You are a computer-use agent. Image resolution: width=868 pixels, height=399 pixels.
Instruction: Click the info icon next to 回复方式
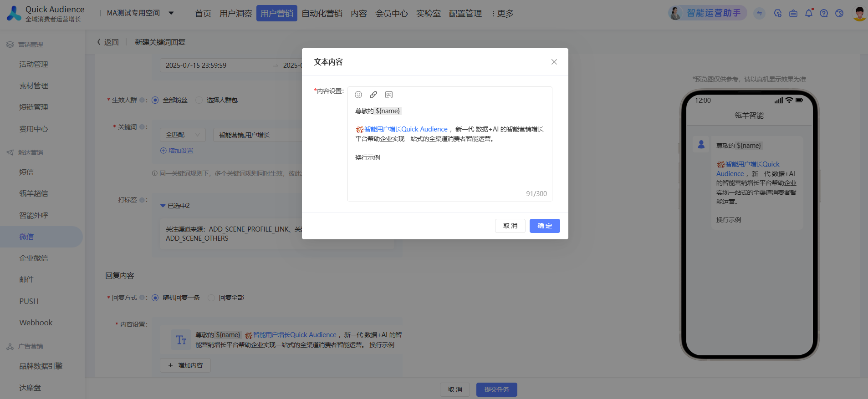point(142,298)
